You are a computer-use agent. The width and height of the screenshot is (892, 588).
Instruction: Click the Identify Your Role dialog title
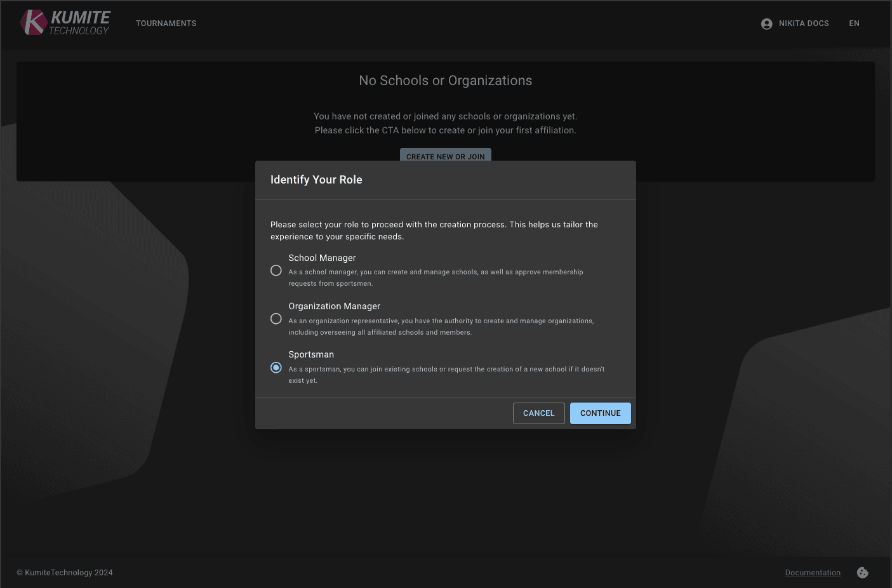316,180
